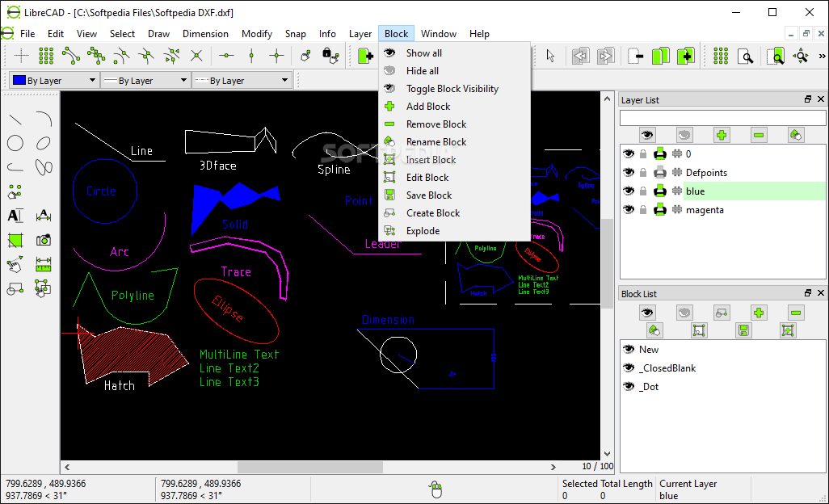The width and height of the screenshot is (829, 504).
Task: Click the blue color swatch in pen toolbar
Action: (x=19, y=80)
